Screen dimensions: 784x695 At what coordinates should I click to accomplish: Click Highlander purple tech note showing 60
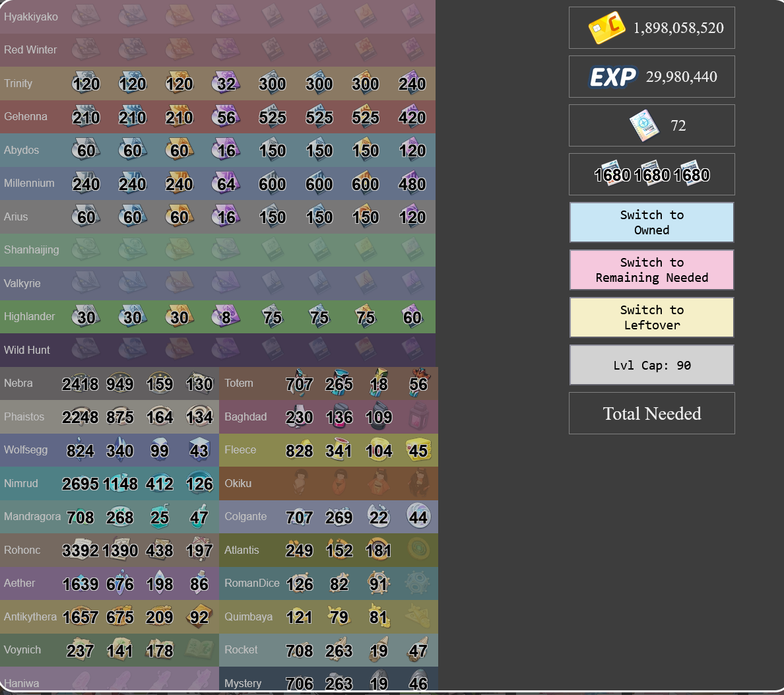[x=412, y=317]
